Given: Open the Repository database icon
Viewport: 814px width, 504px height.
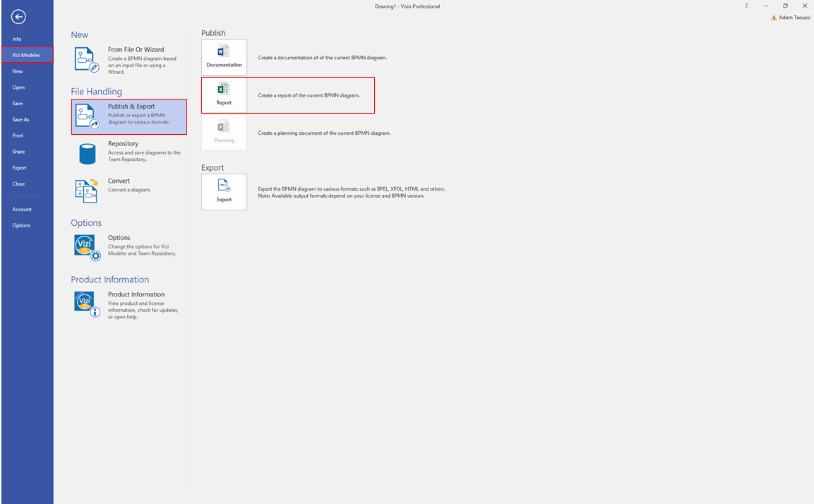Looking at the screenshot, I should [88, 154].
